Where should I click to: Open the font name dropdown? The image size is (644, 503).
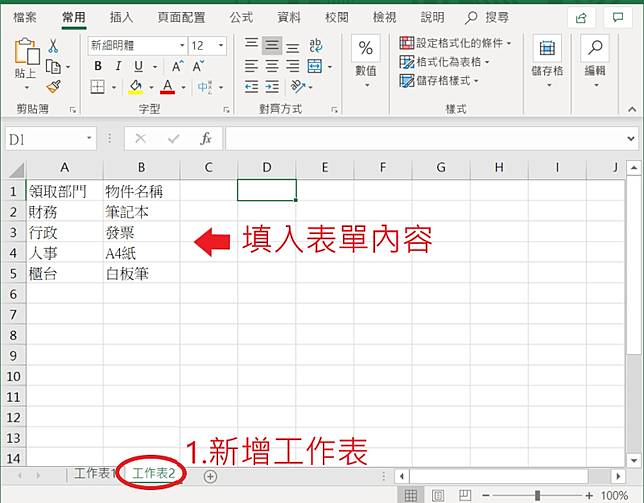[182, 46]
